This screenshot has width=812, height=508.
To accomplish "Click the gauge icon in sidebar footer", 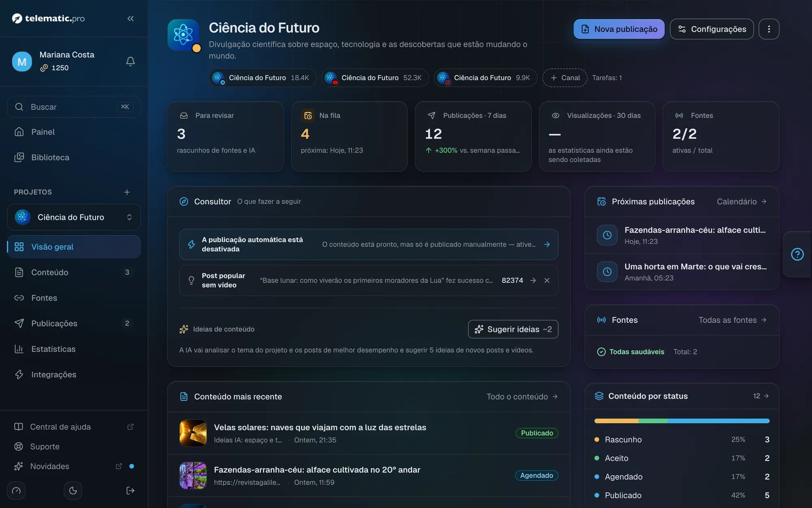I will click(x=16, y=491).
